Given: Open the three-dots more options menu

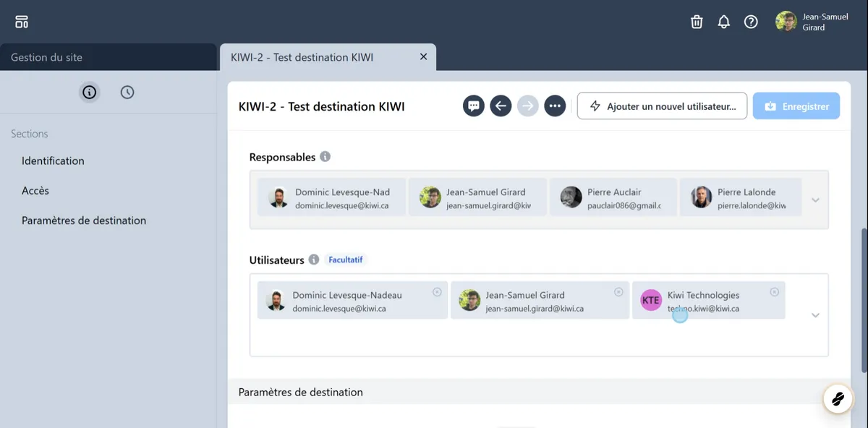Looking at the screenshot, I should (x=555, y=106).
